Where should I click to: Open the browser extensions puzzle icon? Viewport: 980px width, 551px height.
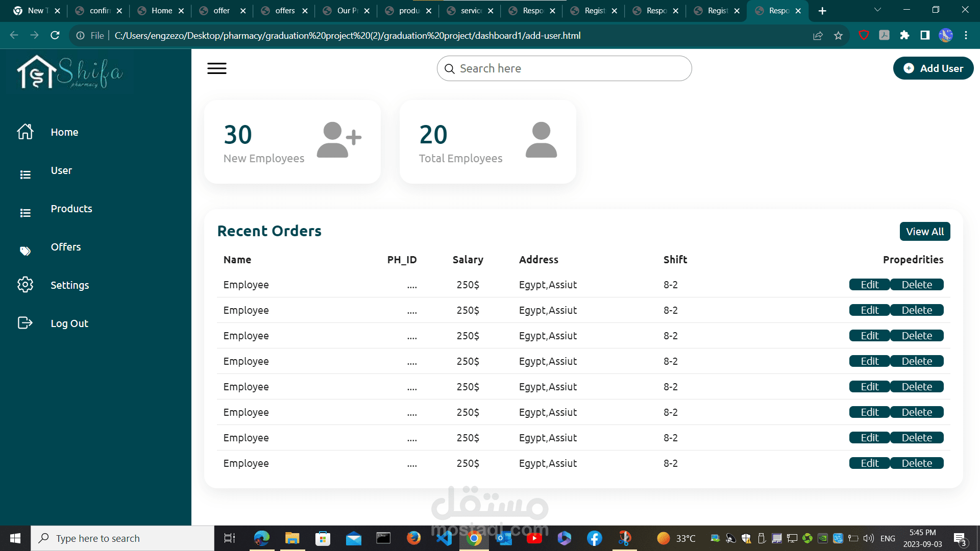click(x=904, y=35)
